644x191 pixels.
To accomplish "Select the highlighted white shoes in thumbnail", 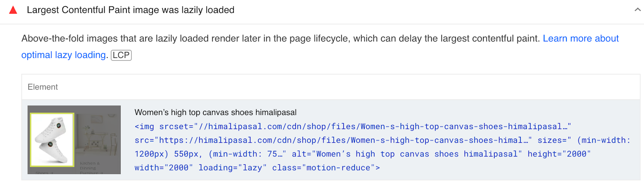I will pos(52,140).
